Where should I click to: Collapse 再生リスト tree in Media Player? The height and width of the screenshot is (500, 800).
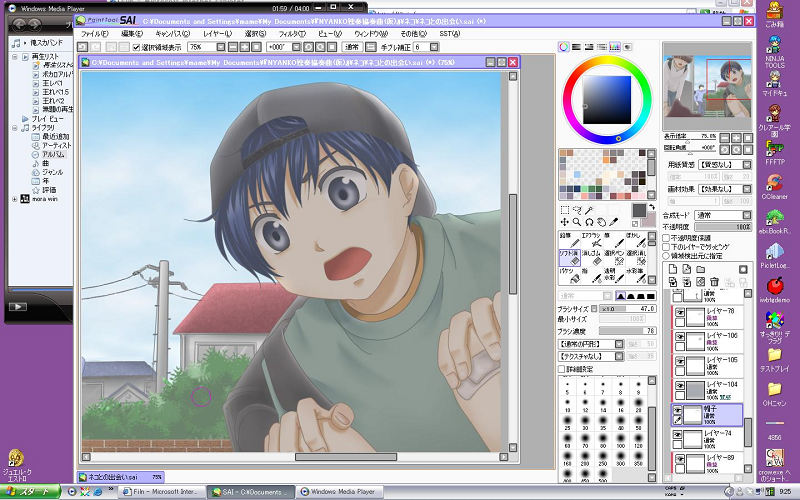15,57
